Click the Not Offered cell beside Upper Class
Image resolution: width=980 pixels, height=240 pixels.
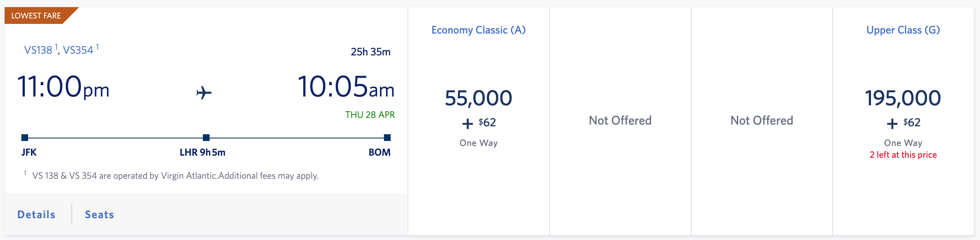pos(762,121)
